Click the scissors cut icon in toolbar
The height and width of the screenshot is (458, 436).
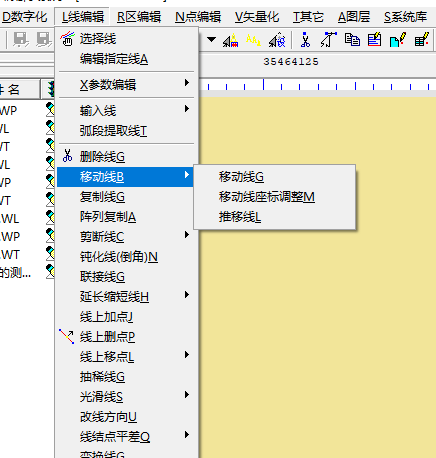pos(305,40)
